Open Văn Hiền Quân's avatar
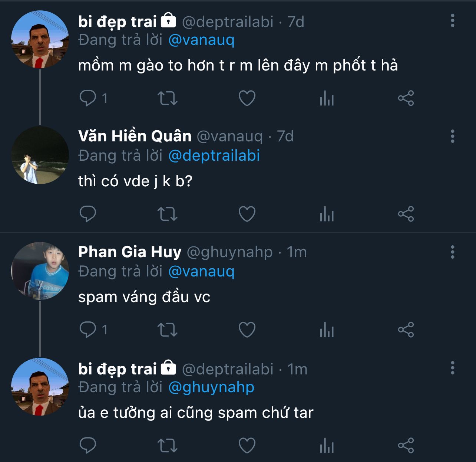The width and height of the screenshot is (476, 462). click(40, 155)
